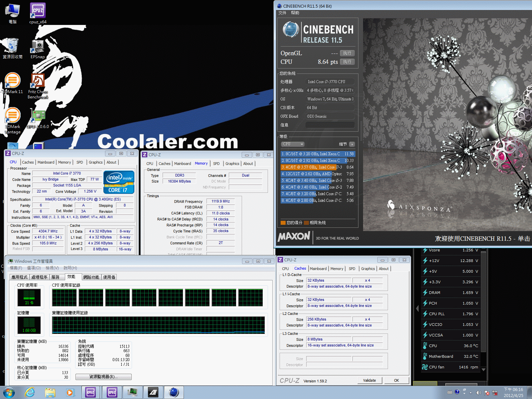532x399 pixels.
Task: Click the Vcore voltage lightning icon
Action: click(x=425, y=250)
